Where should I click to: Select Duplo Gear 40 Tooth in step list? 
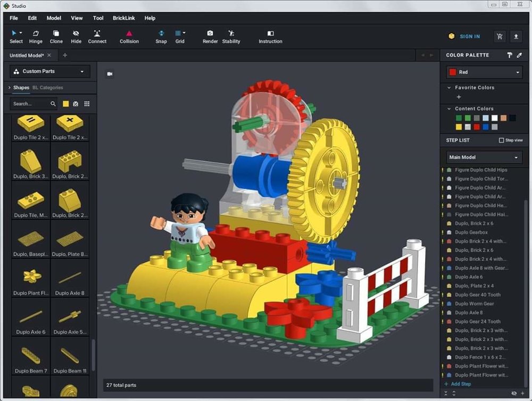click(x=478, y=295)
